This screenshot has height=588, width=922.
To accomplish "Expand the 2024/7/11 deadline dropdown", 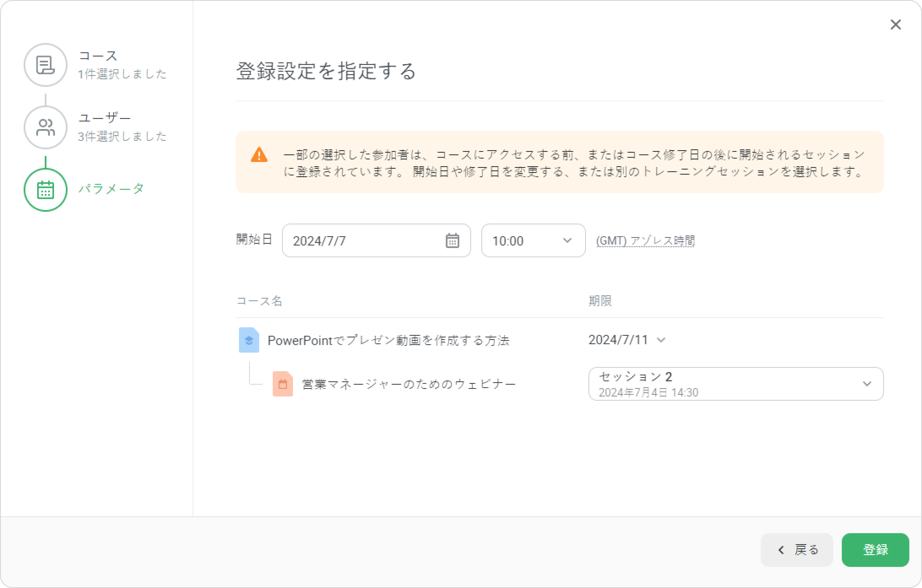I will tap(627, 340).
